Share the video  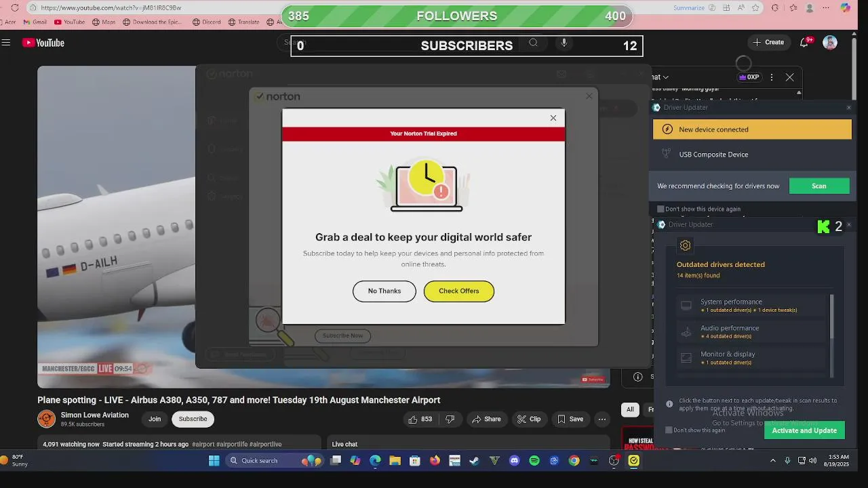click(x=486, y=419)
